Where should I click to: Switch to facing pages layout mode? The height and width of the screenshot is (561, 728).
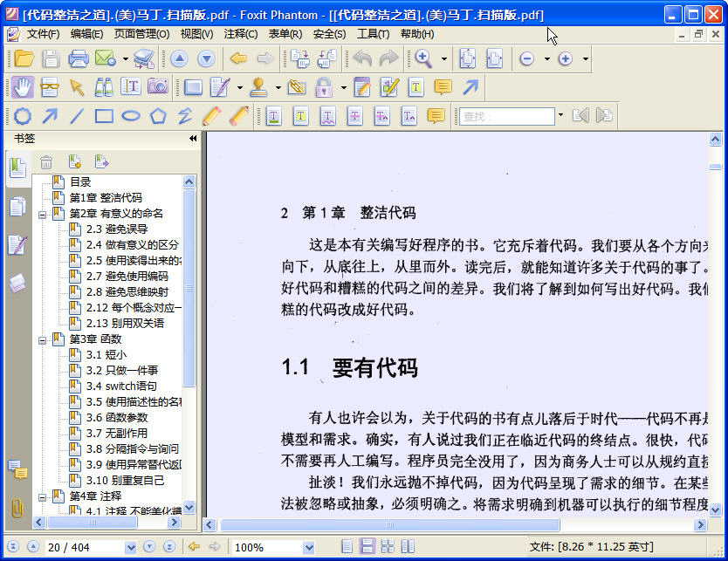point(408,547)
